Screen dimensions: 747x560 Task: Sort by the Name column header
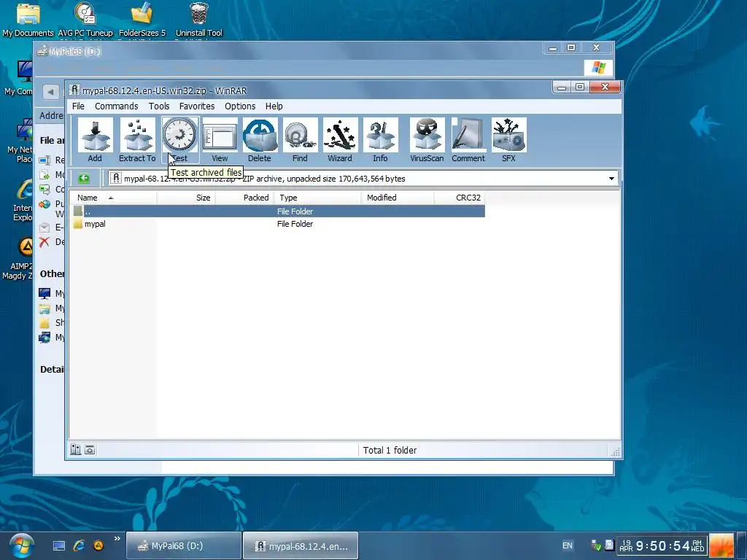click(113, 198)
